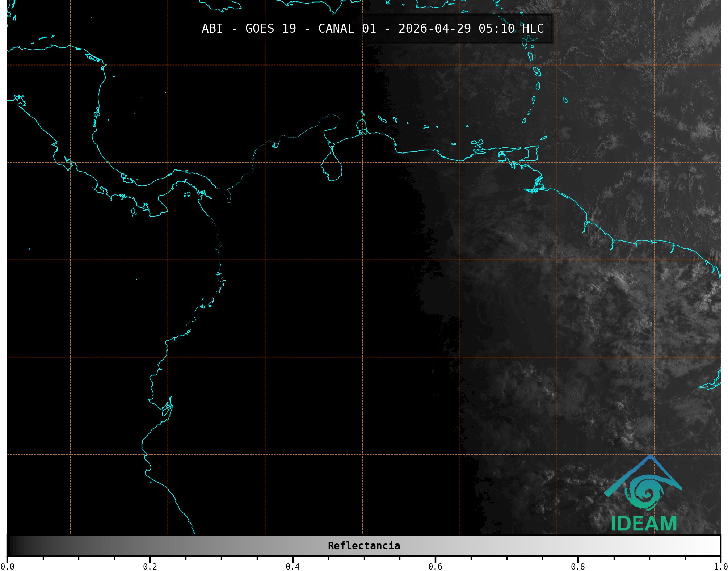Click the Barbados island outline

click(x=565, y=100)
